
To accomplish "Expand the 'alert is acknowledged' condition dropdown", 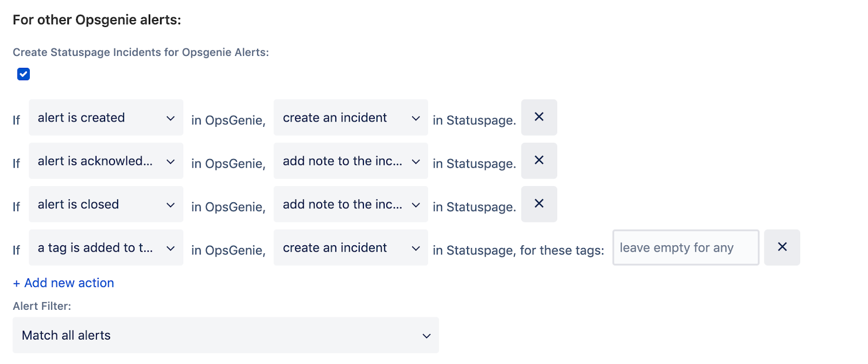I will [106, 161].
